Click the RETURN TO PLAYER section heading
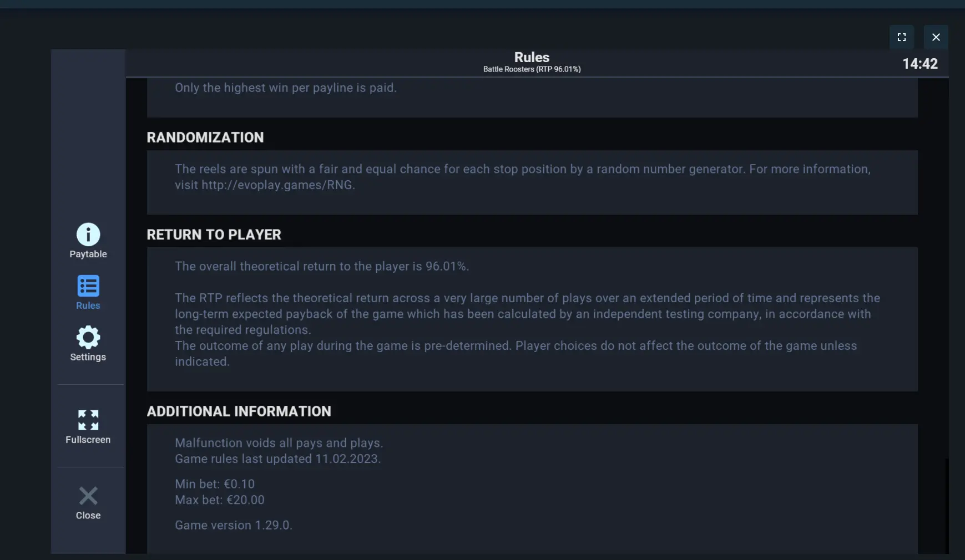This screenshot has height=560, width=965. (214, 235)
